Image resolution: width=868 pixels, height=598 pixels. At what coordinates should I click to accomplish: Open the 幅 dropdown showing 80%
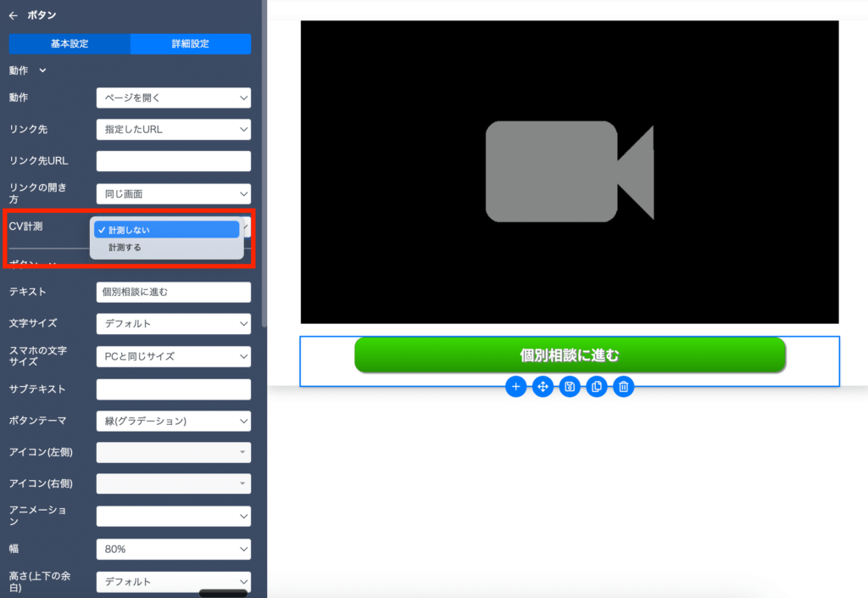click(173, 550)
